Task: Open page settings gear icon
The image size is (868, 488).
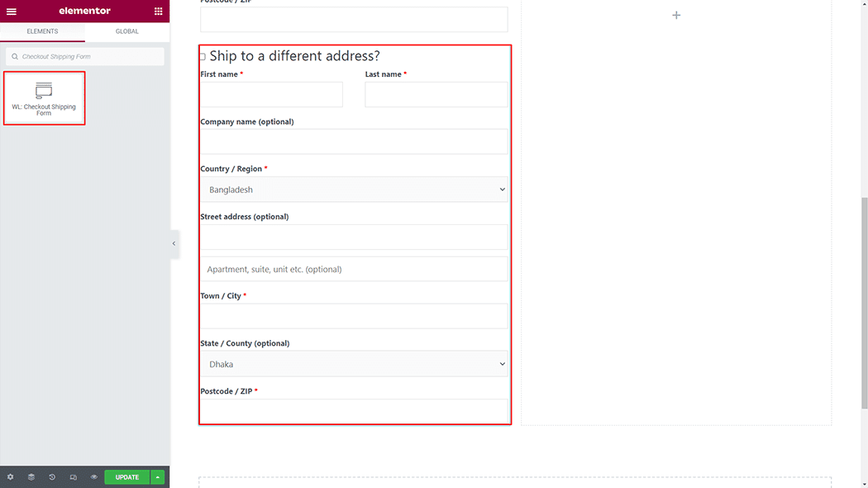Action: click(11, 477)
